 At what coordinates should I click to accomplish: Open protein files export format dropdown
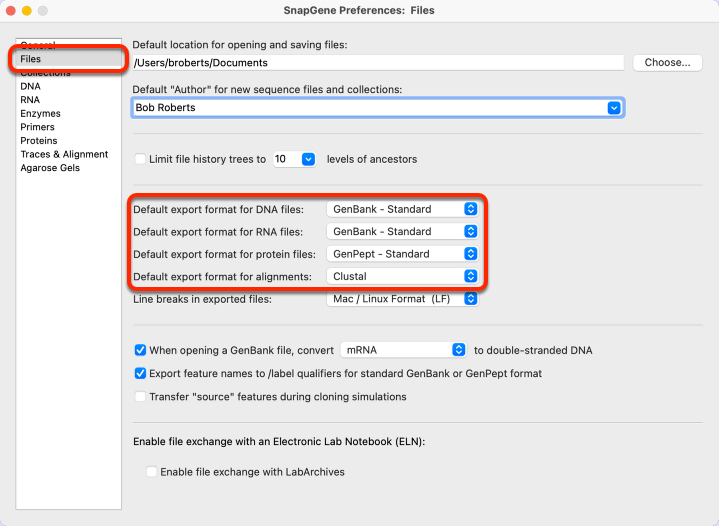[402, 254]
